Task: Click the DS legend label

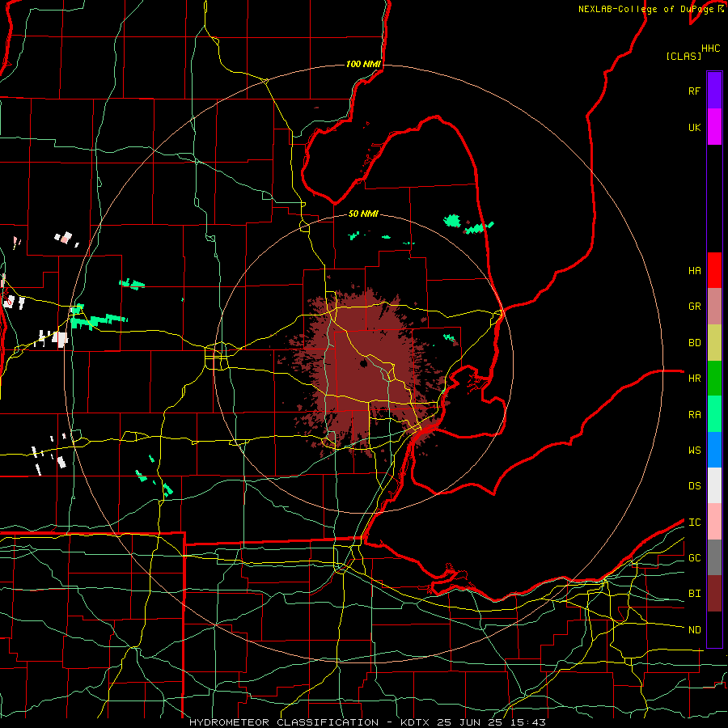Action: [694, 486]
